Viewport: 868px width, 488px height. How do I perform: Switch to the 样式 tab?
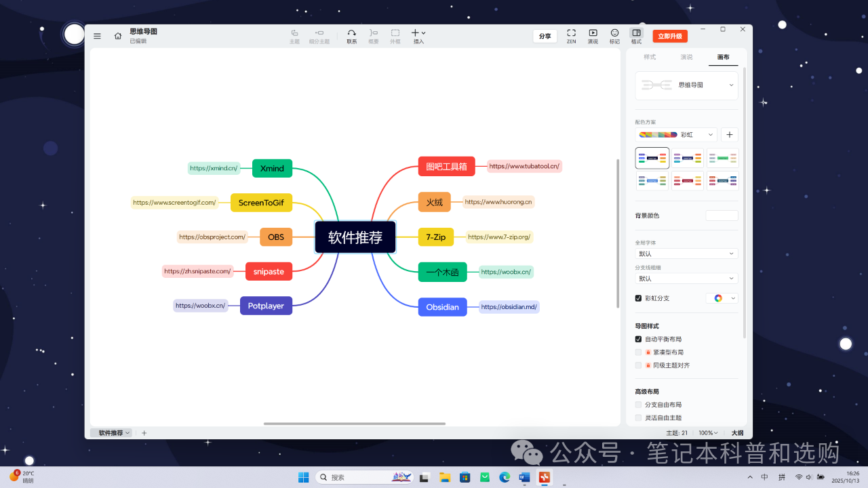click(650, 57)
